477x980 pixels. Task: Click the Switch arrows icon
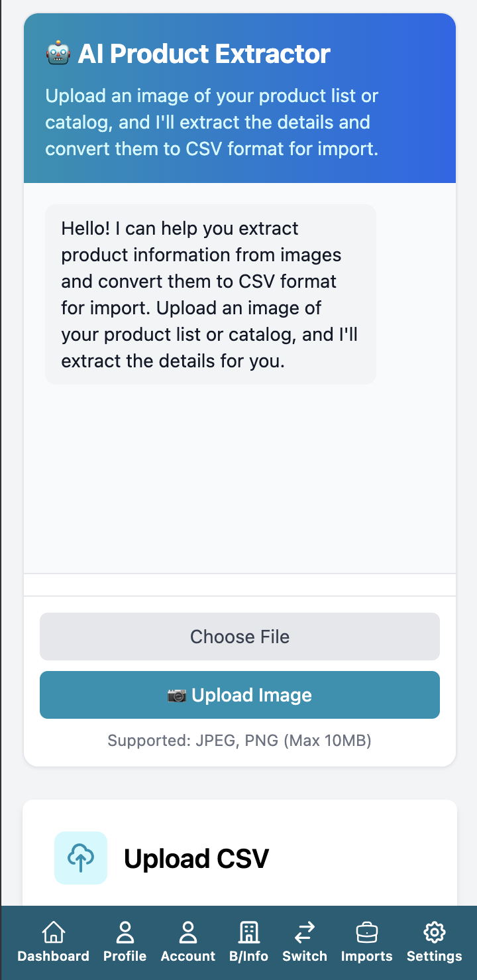click(305, 932)
